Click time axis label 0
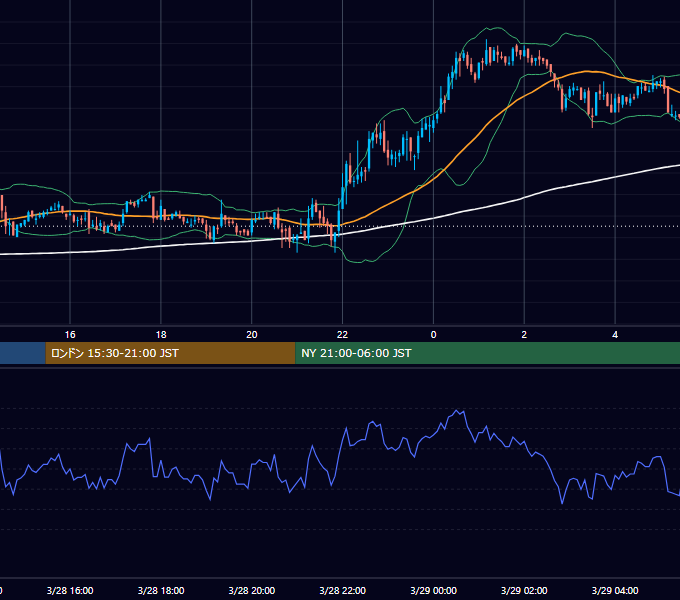680x600 pixels. [x=433, y=335]
